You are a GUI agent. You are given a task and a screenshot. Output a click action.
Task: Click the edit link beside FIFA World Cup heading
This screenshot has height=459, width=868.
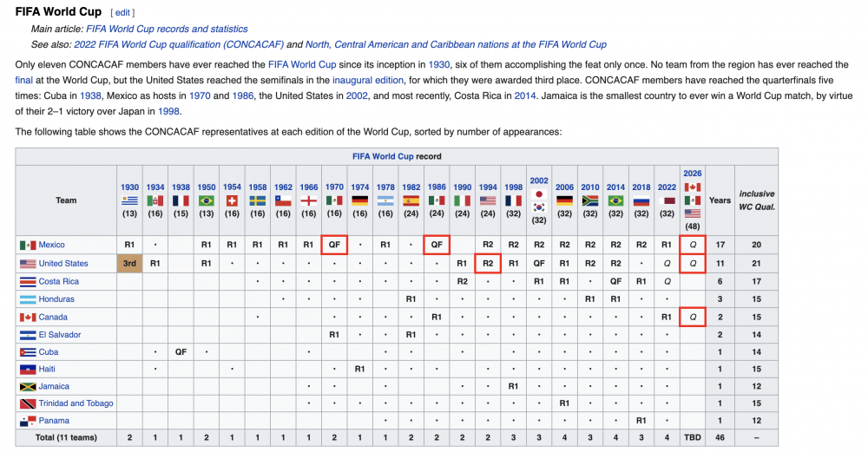click(x=122, y=12)
